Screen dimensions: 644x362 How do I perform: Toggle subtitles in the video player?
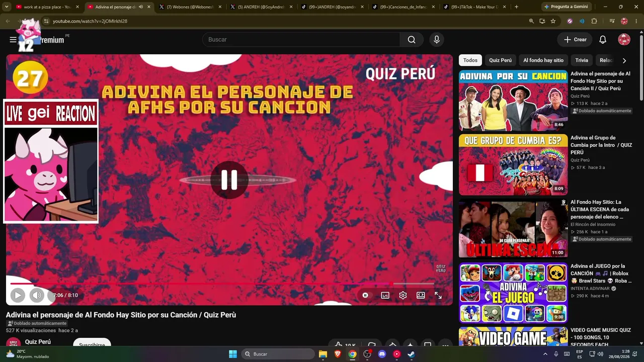(385, 295)
